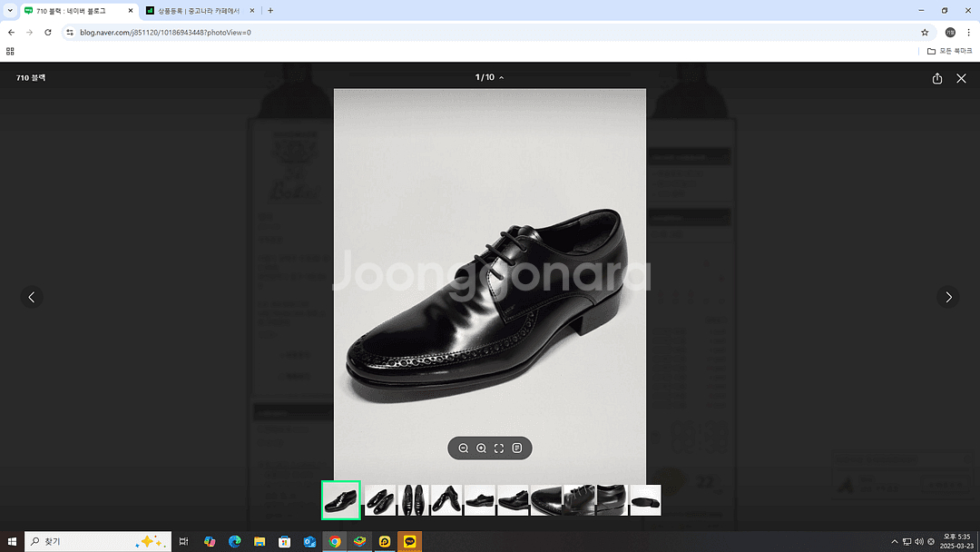Select the fifth thumbnail with side view
980x552 pixels.
(479, 500)
